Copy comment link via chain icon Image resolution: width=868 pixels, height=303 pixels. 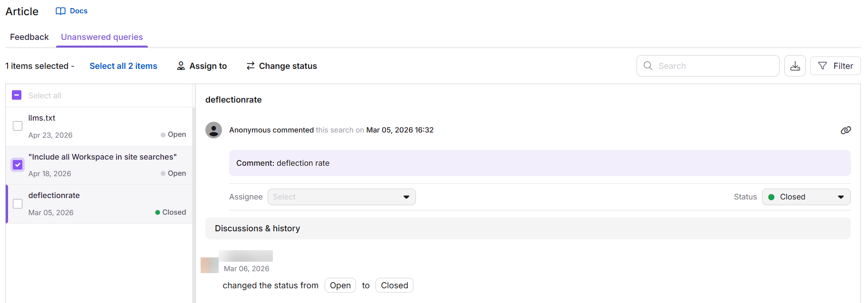[846, 130]
